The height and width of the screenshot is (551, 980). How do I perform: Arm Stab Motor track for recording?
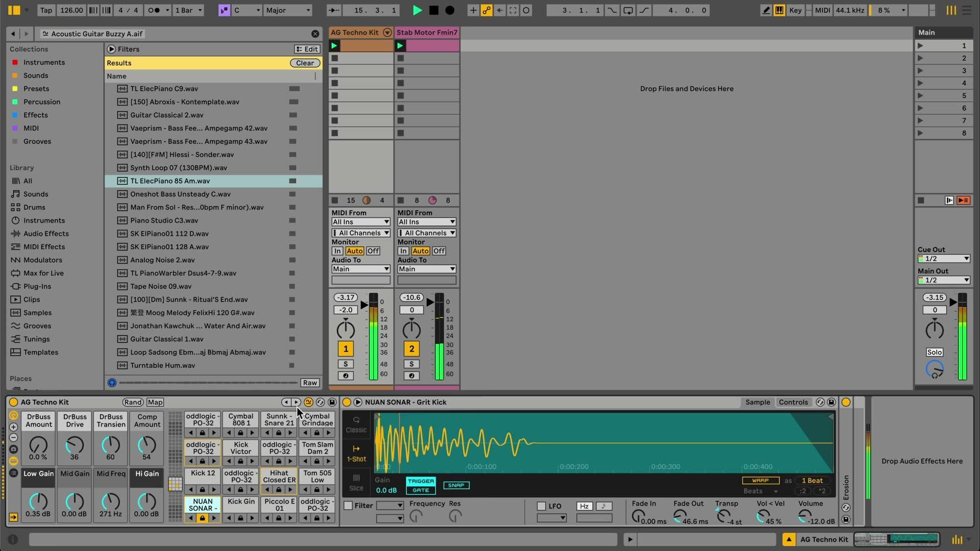411,376
